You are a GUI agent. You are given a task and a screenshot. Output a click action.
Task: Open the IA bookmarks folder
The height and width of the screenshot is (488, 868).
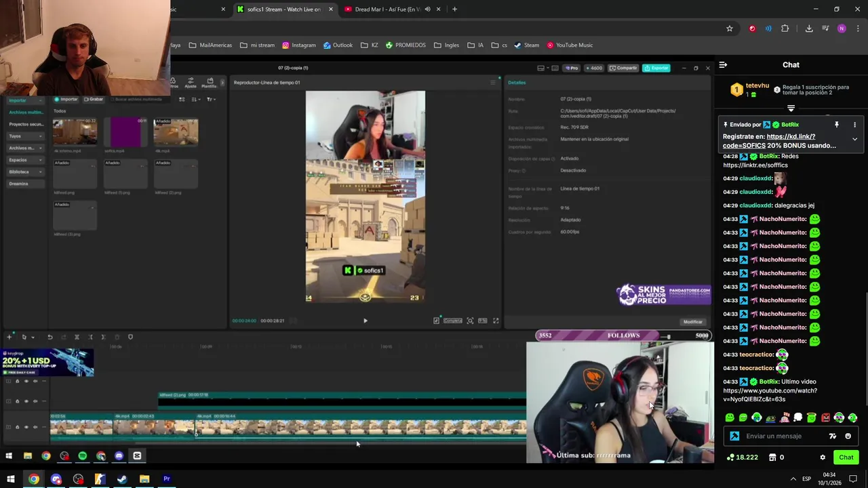475,45
